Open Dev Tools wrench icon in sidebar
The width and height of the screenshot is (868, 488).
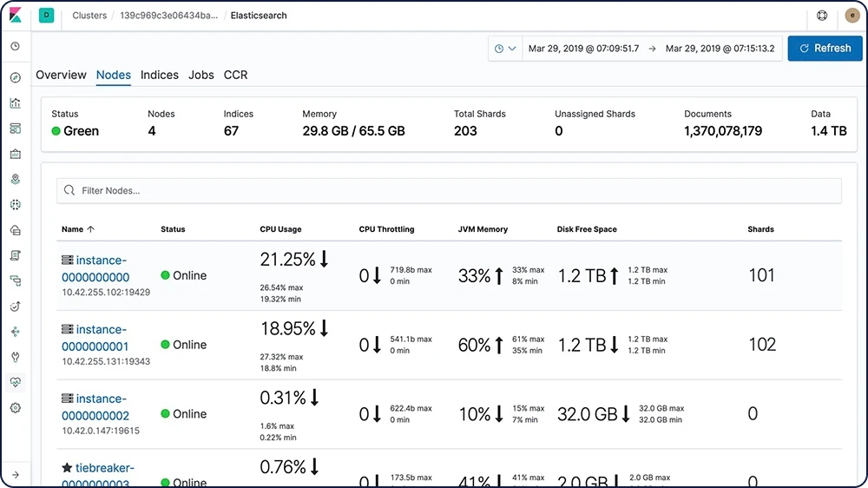pyautogui.click(x=16, y=357)
